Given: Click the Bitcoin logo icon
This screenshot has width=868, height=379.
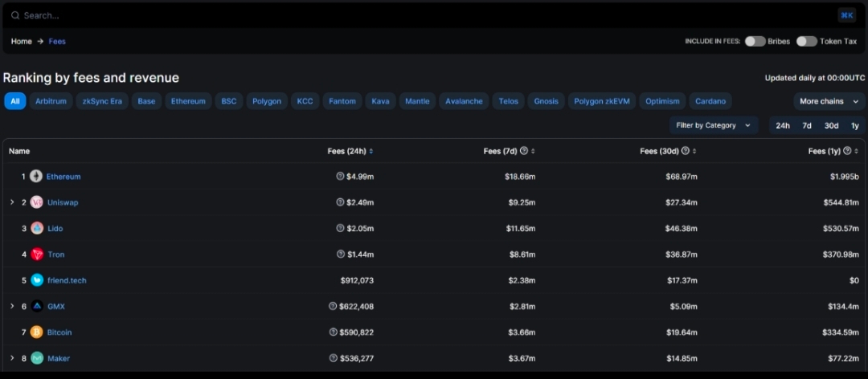Looking at the screenshot, I should [x=37, y=332].
